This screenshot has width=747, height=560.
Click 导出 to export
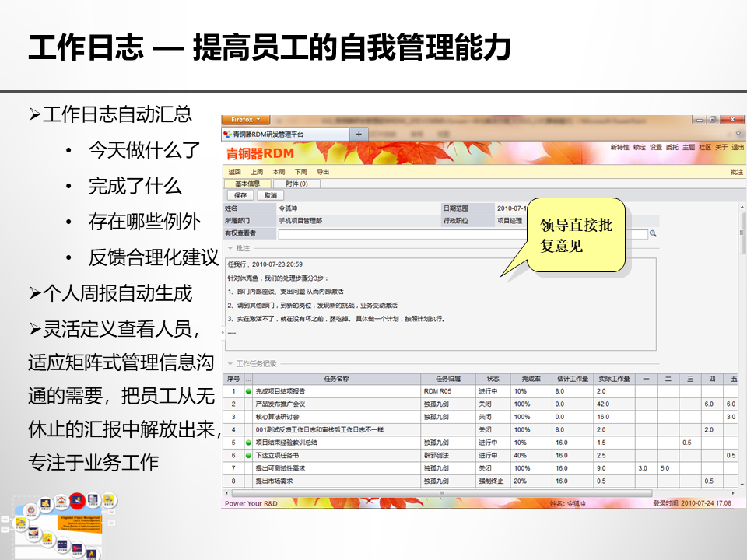(323, 172)
